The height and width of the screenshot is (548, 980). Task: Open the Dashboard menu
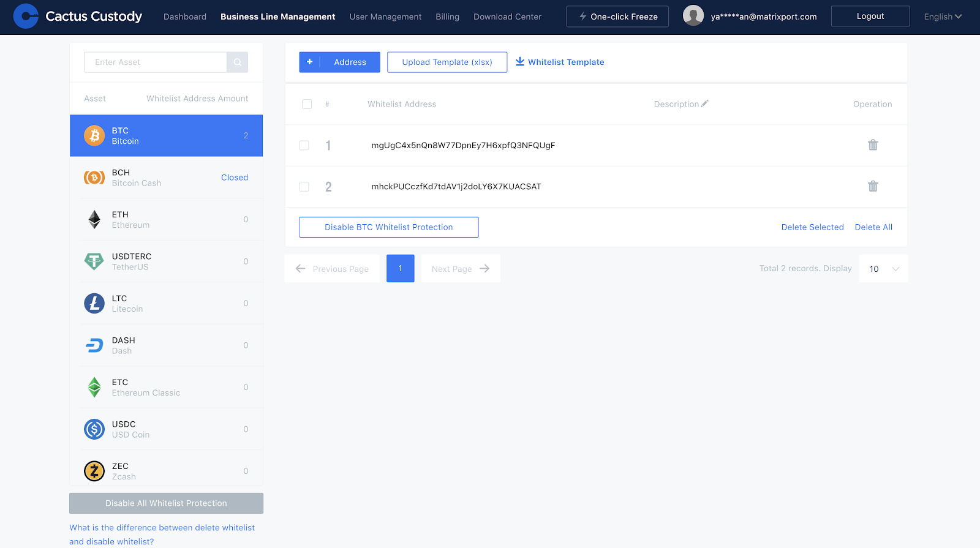coord(185,17)
